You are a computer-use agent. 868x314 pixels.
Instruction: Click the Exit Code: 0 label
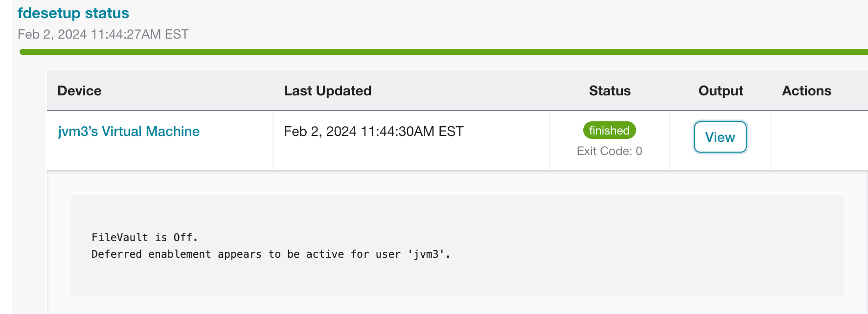tap(609, 151)
